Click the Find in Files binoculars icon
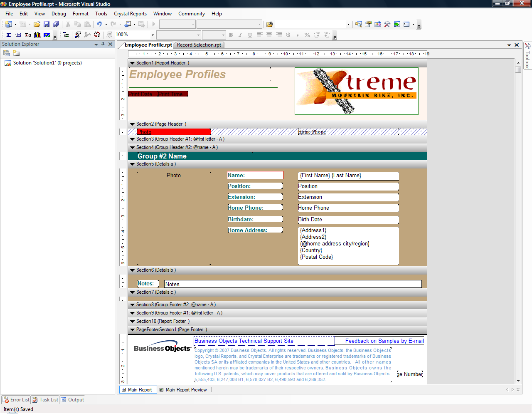Screen dimensions: 532x416 [x=269, y=24]
